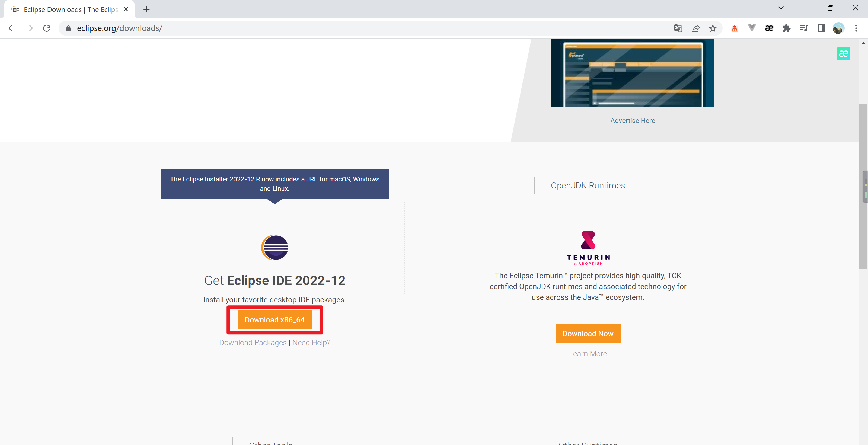Open the media control playlist icon
Image resolution: width=868 pixels, height=445 pixels.
pyautogui.click(x=804, y=28)
